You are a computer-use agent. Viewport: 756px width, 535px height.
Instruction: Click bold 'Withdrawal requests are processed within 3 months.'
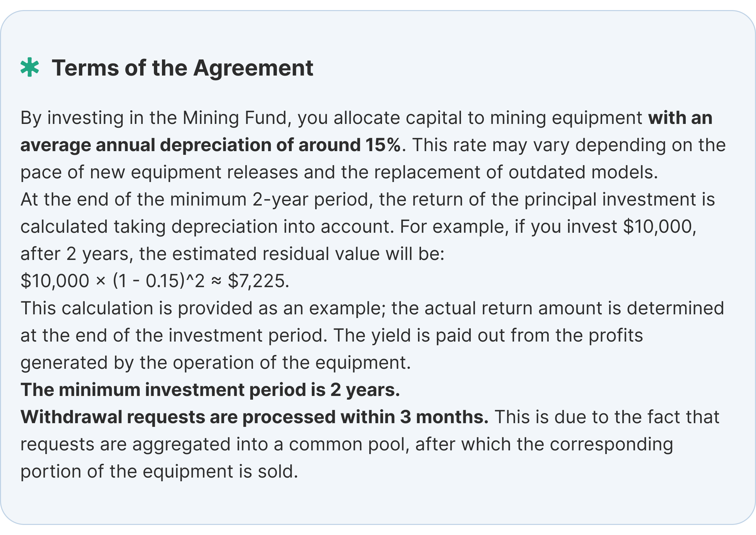pyautogui.click(x=254, y=417)
